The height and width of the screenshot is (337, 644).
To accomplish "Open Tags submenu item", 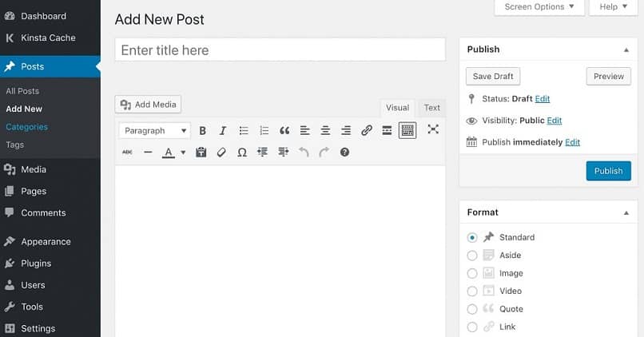I will pos(15,145).
